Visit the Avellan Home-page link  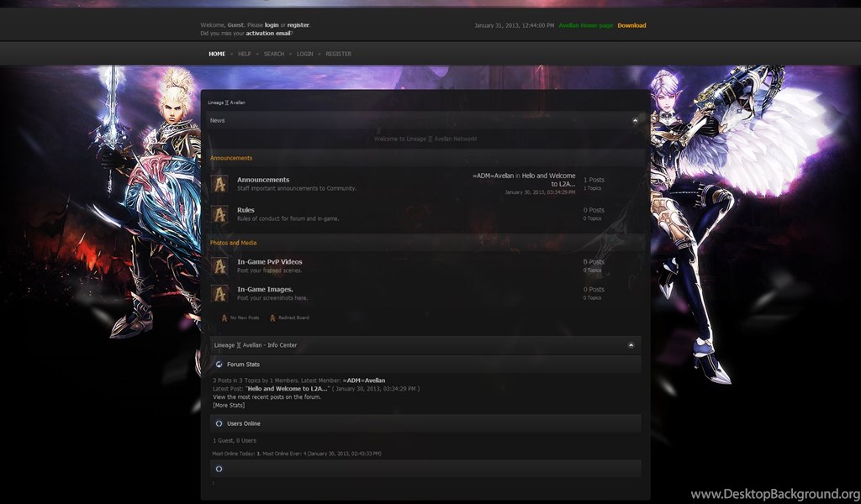click(x=586, y=25)
